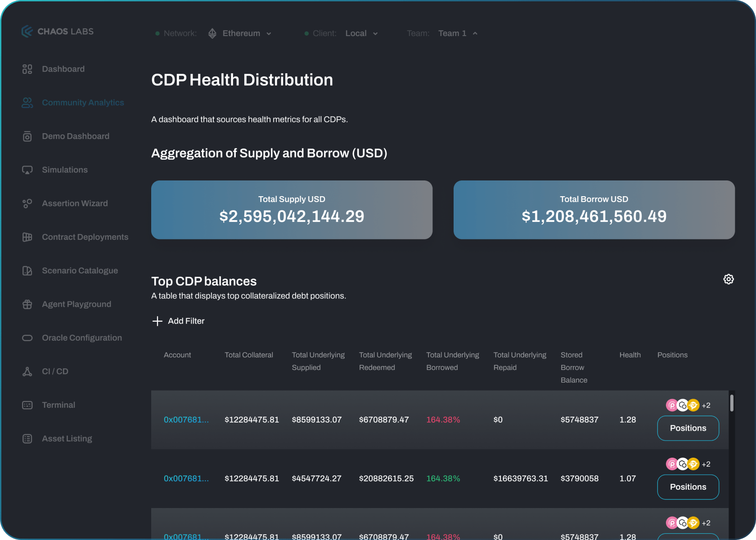Open Terminal menu item

pos(58,405)
